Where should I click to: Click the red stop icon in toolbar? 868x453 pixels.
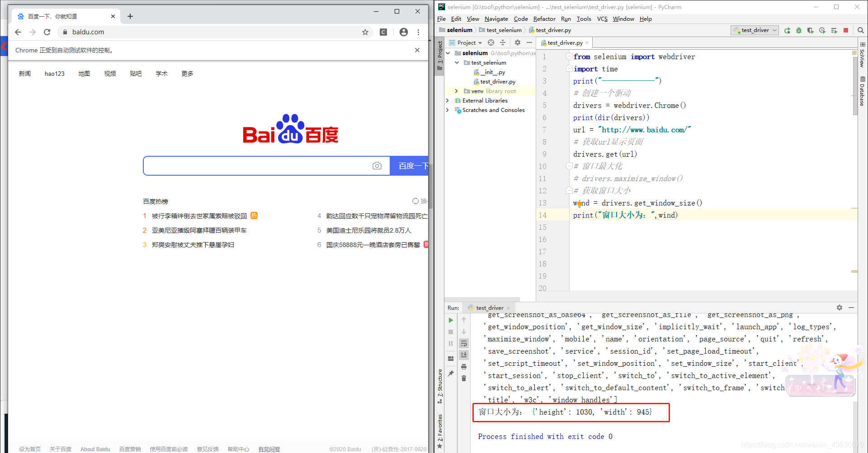tap(846, 30)
